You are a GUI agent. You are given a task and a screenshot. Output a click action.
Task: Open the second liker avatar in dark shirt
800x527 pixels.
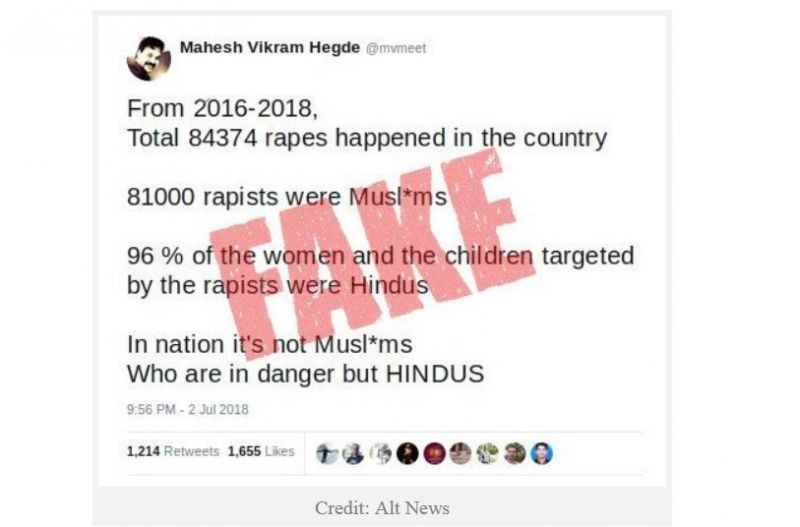pyautogui.click(x=354, y=453)
